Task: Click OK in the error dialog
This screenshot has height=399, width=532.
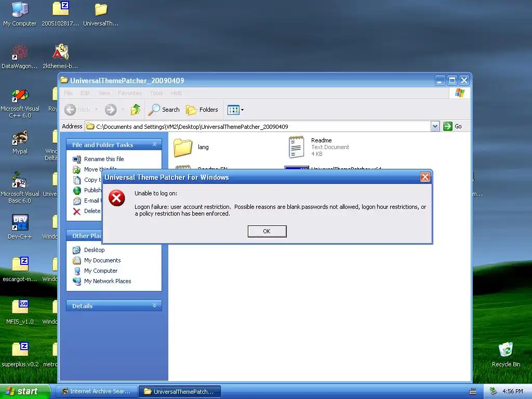Action: [x=267, y=231]
